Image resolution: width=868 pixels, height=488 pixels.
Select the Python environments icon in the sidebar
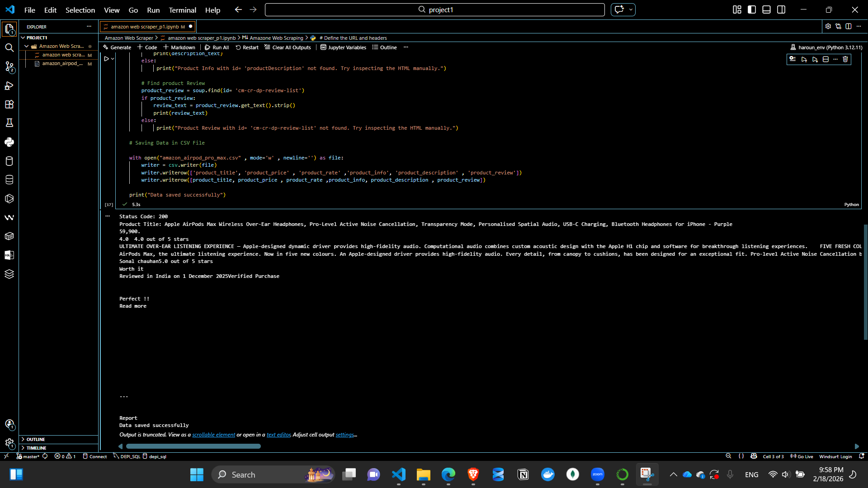(x=9, y=142)
